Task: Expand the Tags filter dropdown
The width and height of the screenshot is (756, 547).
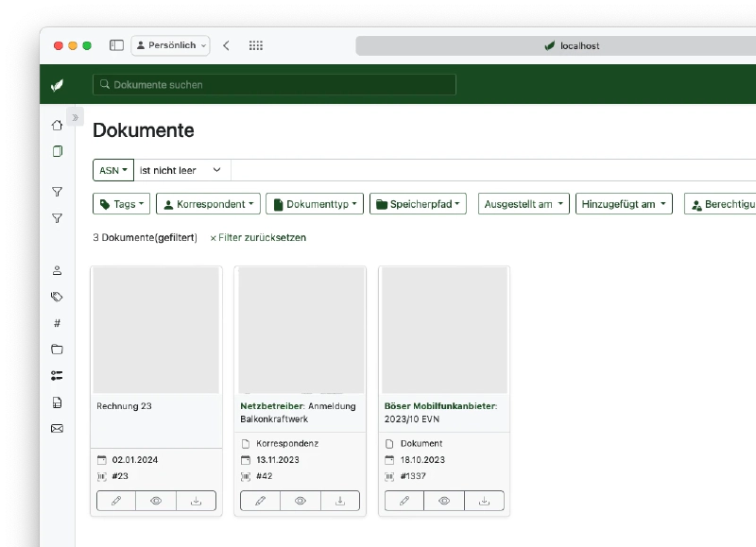Action: (121, 204)
